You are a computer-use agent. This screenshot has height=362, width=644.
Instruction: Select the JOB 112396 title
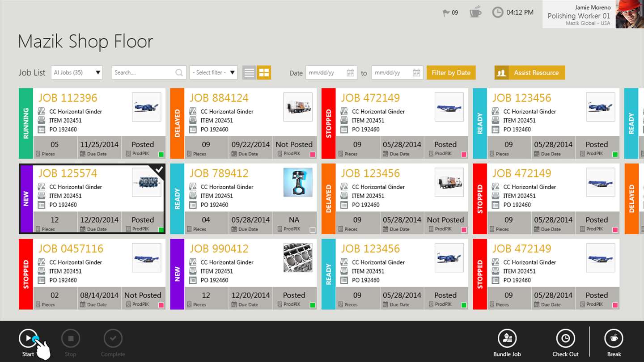[x=68, y=98]
